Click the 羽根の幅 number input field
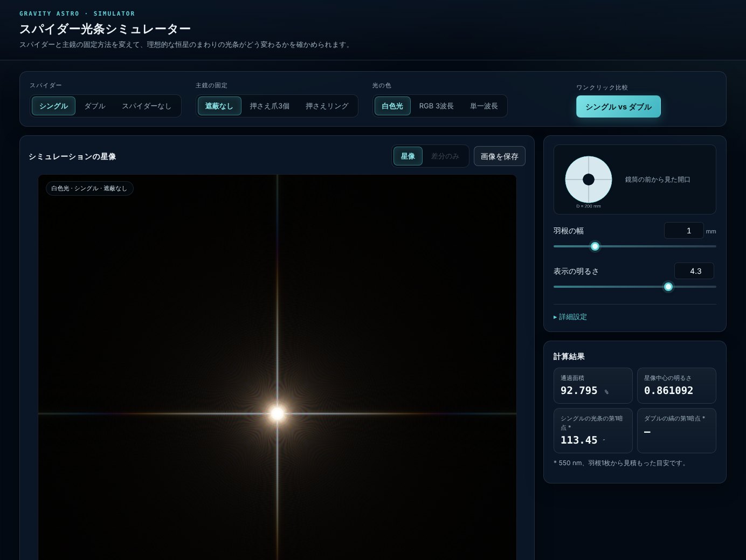This screenshot has width=746, height=560. [x=684, y=231]
